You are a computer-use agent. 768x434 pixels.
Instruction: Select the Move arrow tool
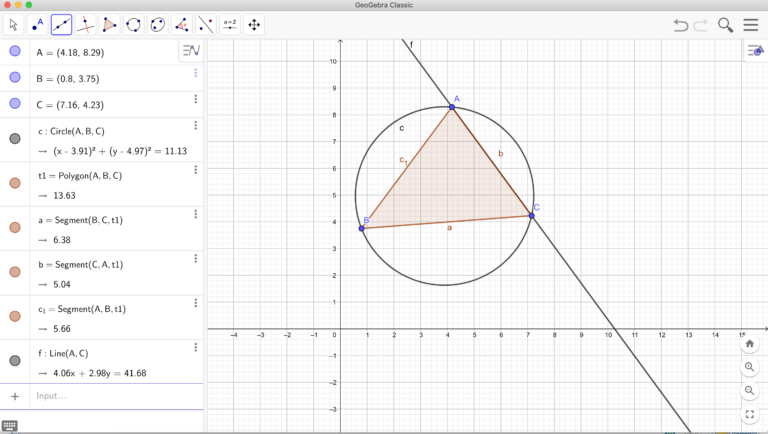point(14,25)
